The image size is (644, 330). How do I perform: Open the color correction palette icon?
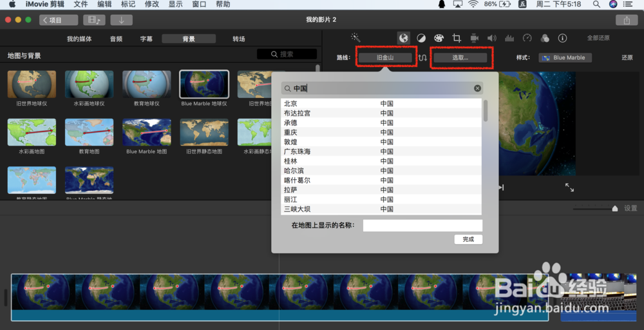tap(439, 38)
